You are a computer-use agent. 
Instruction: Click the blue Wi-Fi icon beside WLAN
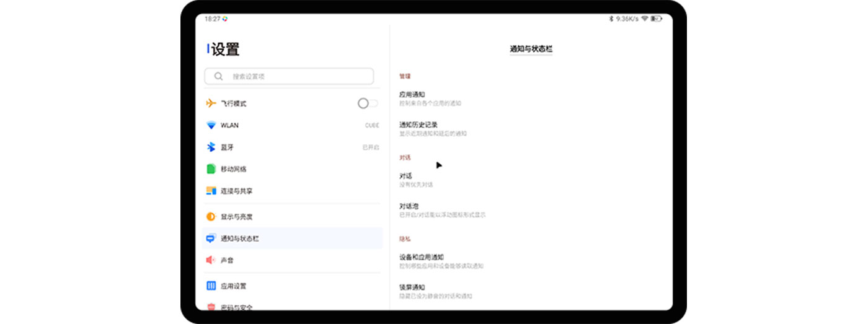click(211, 125)
